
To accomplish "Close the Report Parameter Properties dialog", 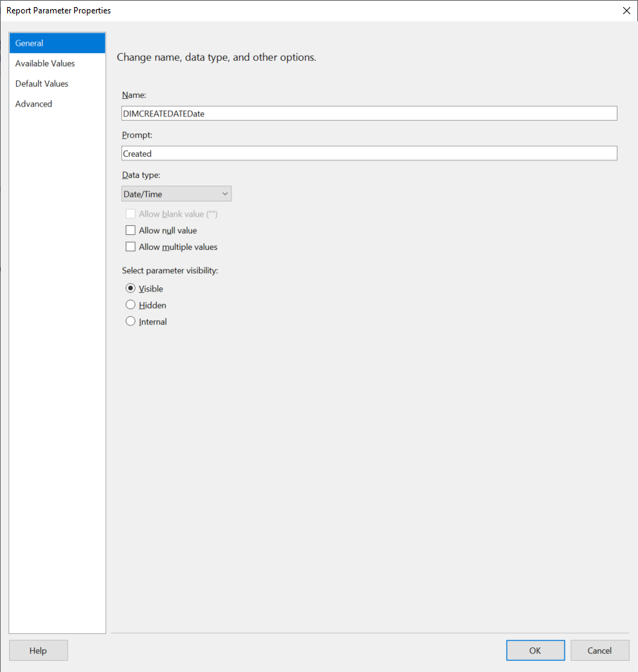I will click(626, 11).
